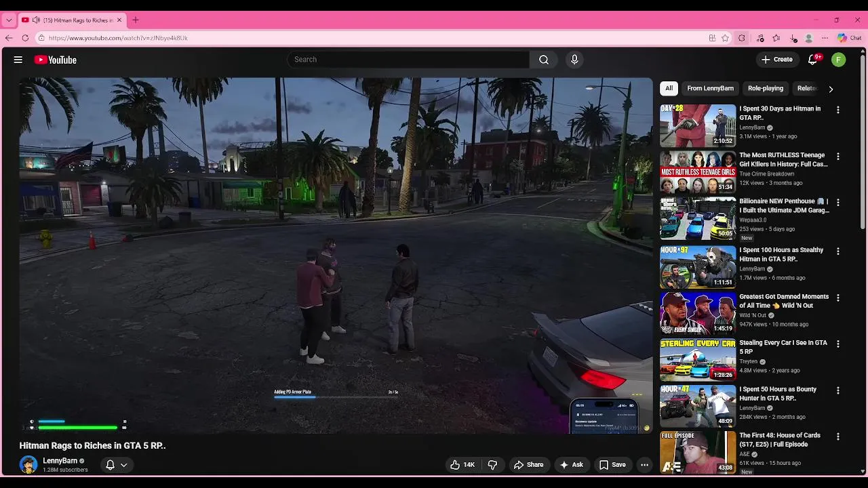Viewport: 868px width, 488px height.
Task: Open options for I Spent 30 Days as Hitman
Action: tap(838, 110)
